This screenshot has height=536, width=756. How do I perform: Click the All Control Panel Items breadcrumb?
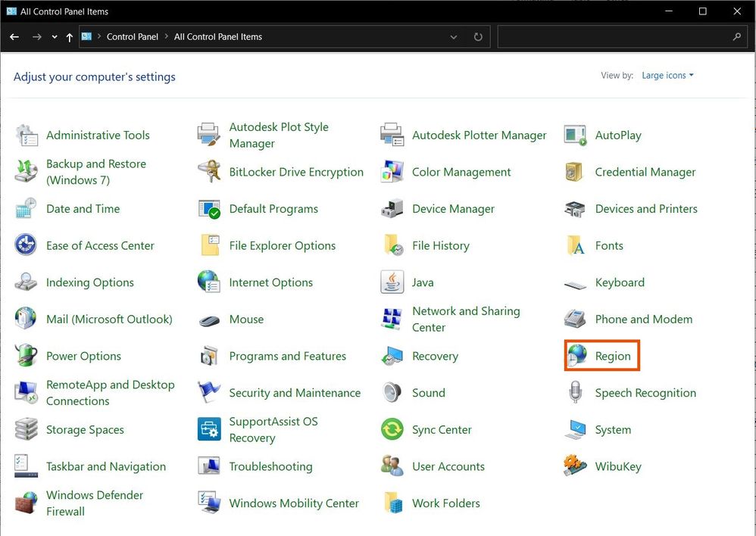pyautogui.click(x=218, y=36)
